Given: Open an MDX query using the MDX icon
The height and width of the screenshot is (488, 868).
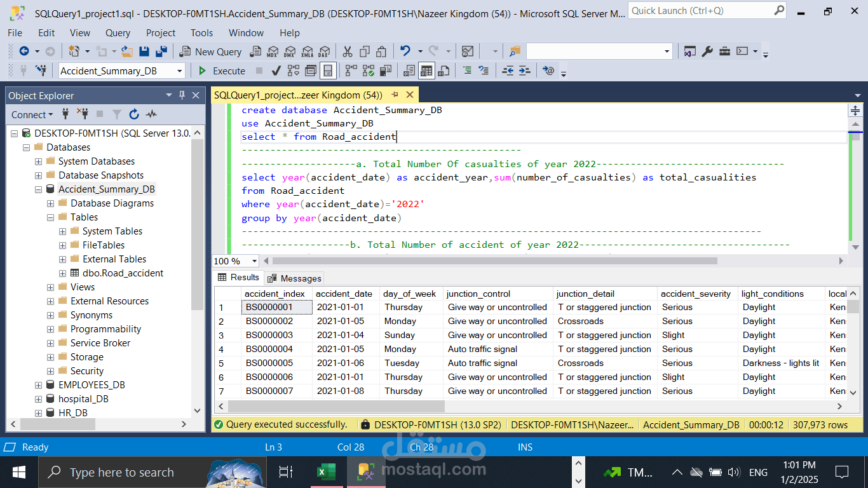Looking at the screenshot, I should [273, 51].
